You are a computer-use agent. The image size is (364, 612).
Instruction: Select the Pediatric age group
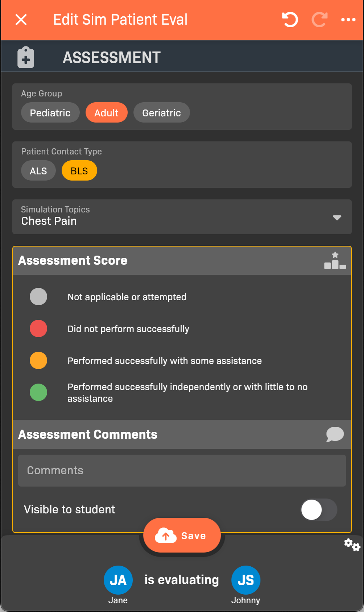pyautogui.click(x=50, y=113)
